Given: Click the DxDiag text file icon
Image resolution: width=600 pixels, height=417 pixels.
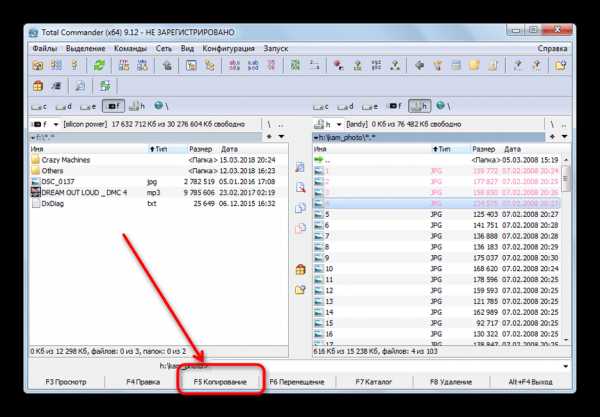Looking at the screenshot, I should point(36,201).
